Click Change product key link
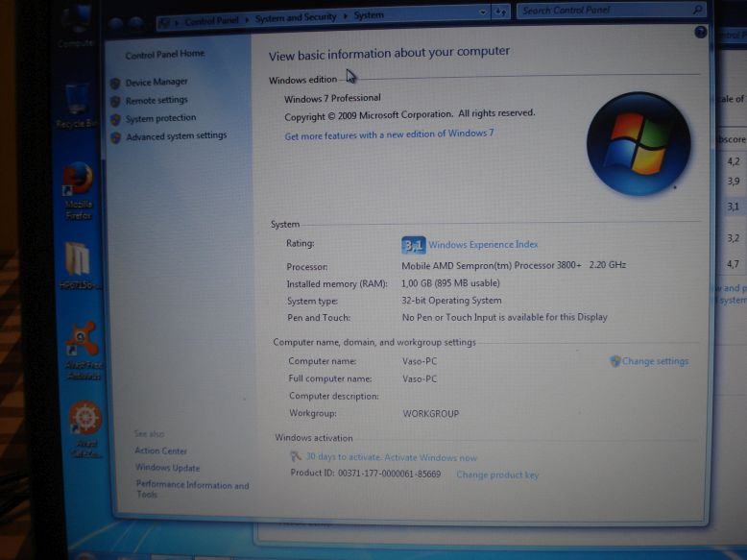 tap(497, 475)
